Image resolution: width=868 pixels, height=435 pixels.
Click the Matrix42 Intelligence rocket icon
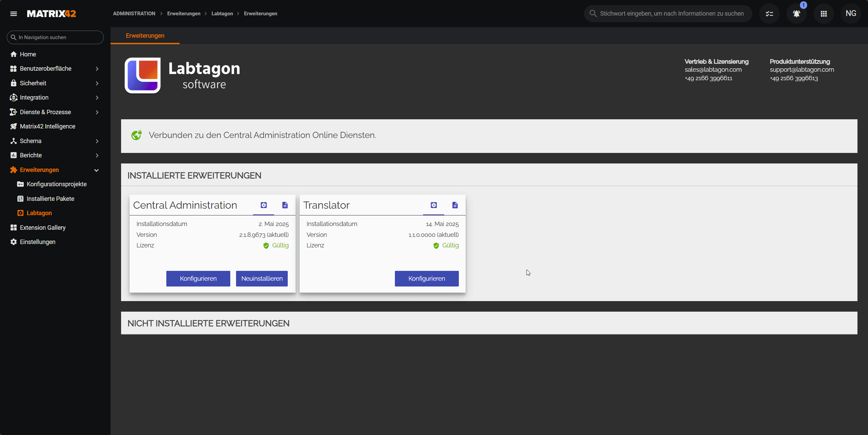click(x=14, y=126)
